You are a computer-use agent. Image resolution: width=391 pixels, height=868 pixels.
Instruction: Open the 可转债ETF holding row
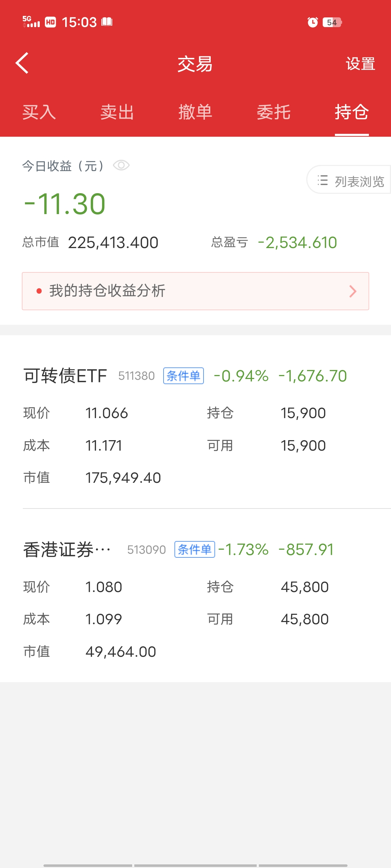[195, 427]
